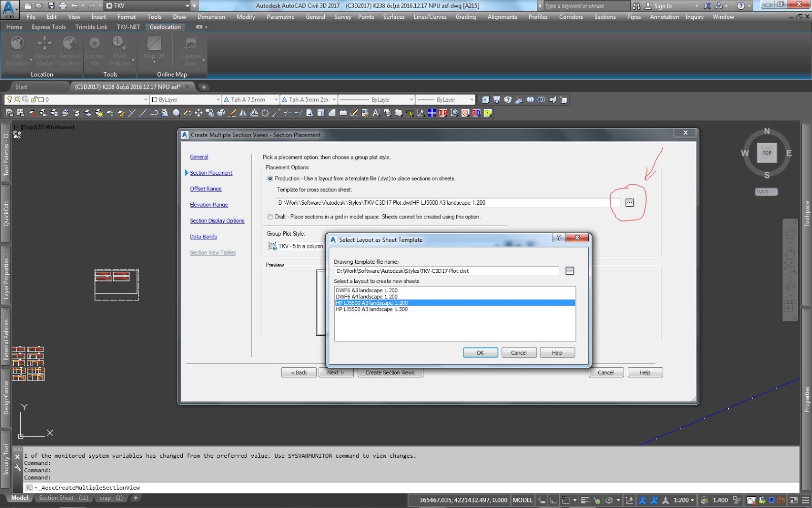Toggle object snap square in status bar
The width and height of the screenshot is (812, 508).
click(566, 500)
